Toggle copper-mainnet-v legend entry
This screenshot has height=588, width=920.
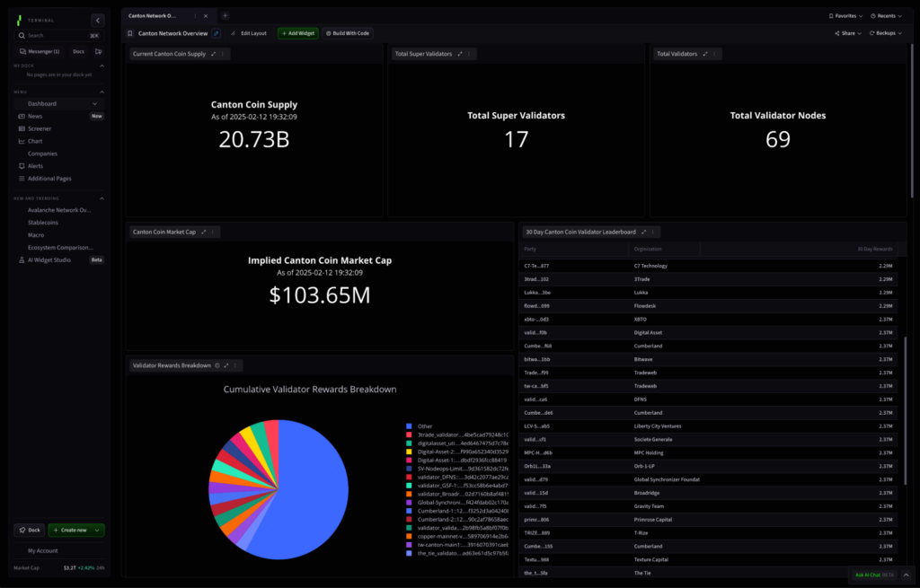(457, 537)
